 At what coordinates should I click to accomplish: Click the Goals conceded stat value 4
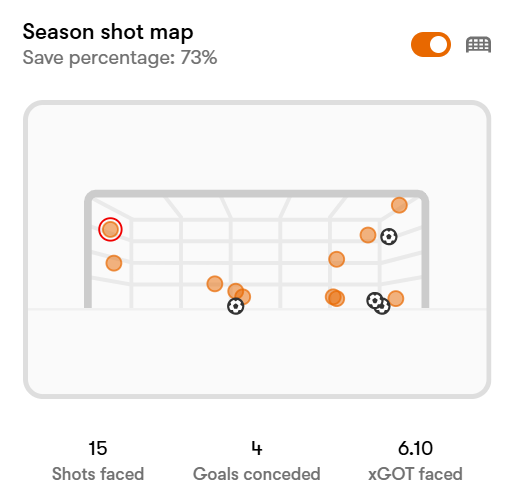(x=257, y=448)
